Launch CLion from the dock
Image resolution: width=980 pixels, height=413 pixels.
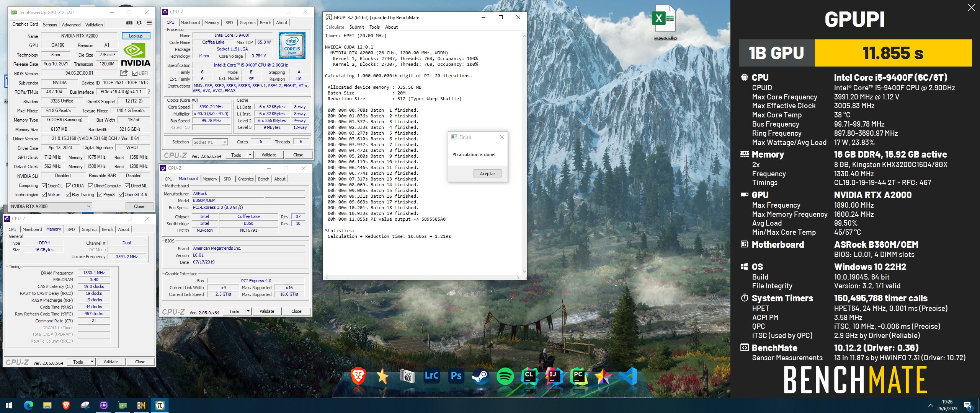(x=529, y=376)
